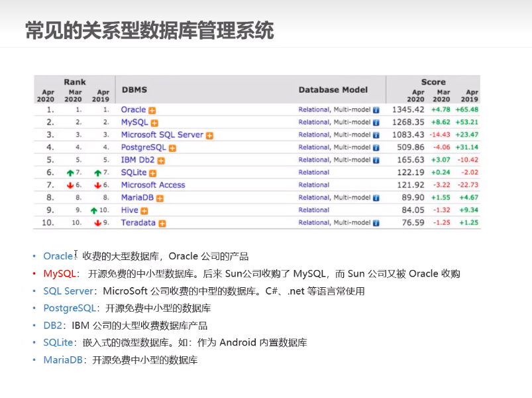Screen dimensions: 532x398
Task: Click the orange plus icon next to Oracle
Action: (152, 110)
